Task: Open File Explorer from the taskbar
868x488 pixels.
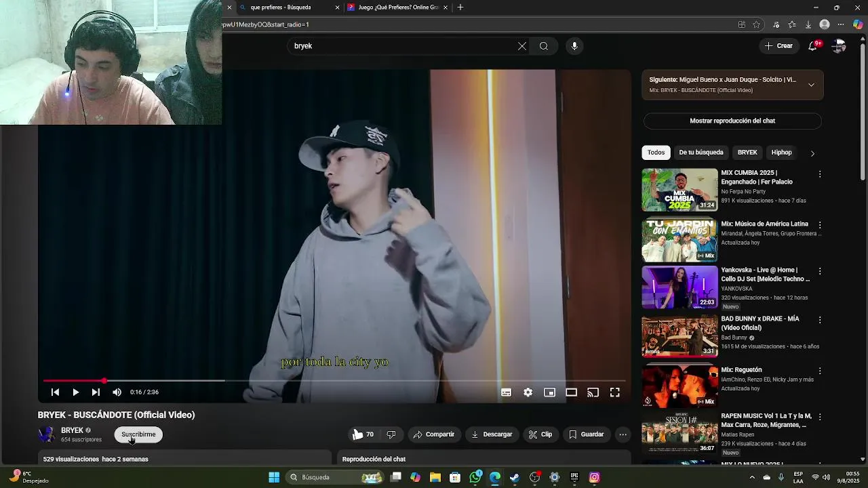Action: click(x=435, y=477)
